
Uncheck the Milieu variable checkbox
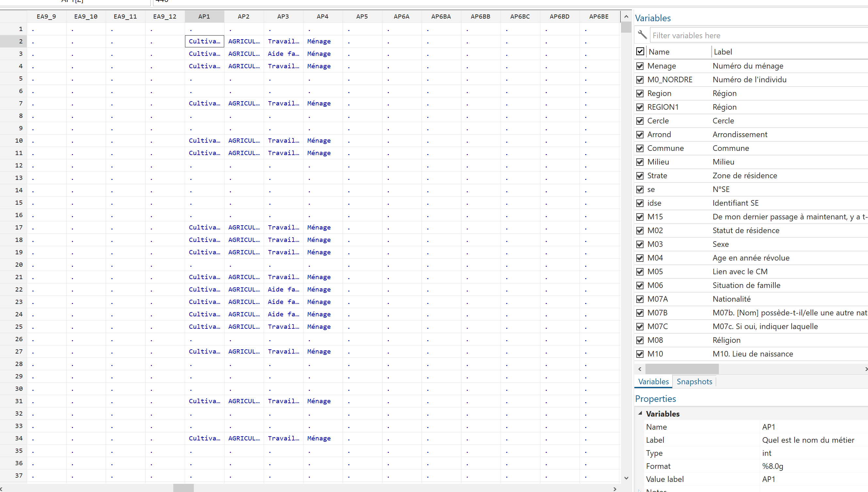point(640,162)
